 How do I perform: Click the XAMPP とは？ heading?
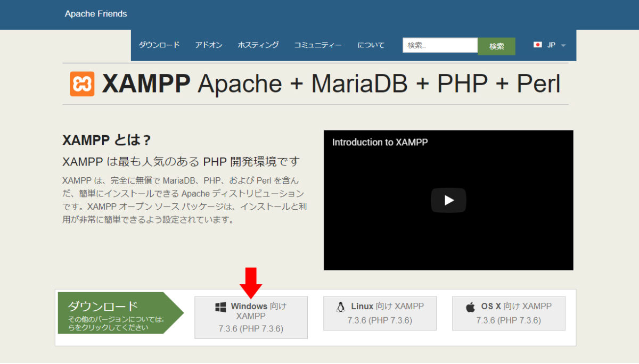point(106,140)
